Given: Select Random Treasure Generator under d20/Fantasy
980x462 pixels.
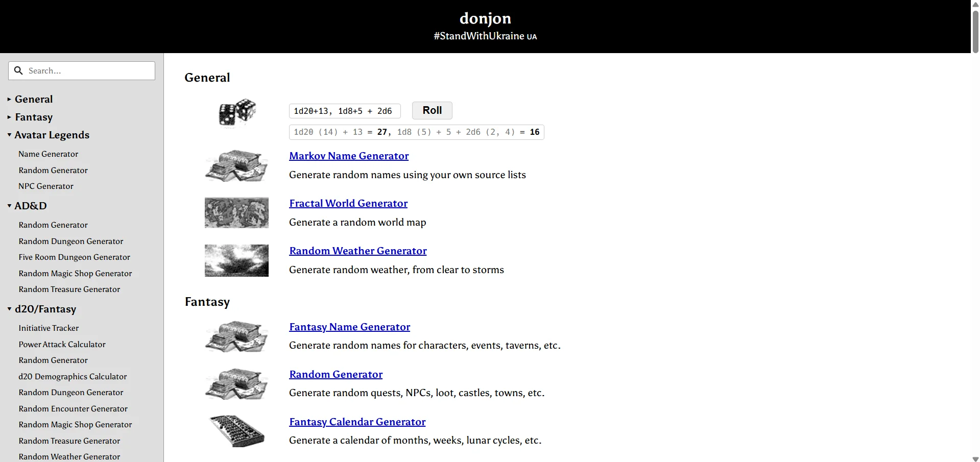Looking at the screenshot, I should coord(69,441).
